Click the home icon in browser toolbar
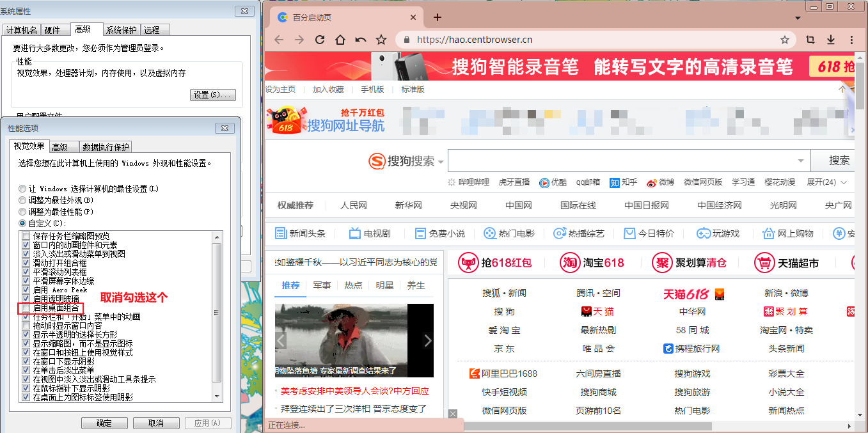The width and height of the screenshot is (868, 433). click(x=340, y=40)
